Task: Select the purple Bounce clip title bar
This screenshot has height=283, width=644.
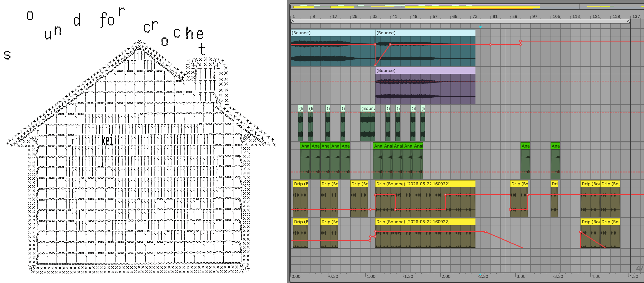Action: pyautogui.click(x=425, y=71)
